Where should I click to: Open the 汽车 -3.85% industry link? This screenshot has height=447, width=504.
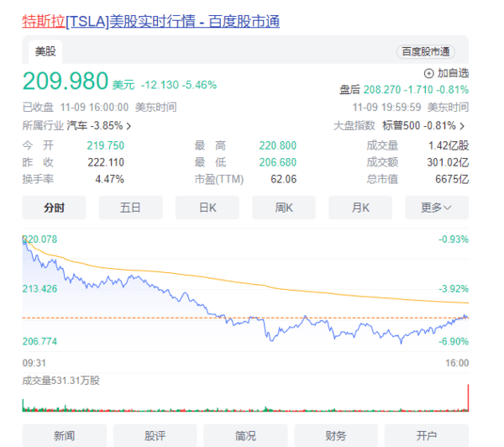[x=95, y=125]
